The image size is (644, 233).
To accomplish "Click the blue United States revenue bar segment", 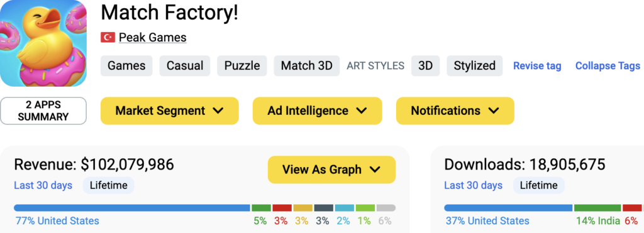I will 132,208.
